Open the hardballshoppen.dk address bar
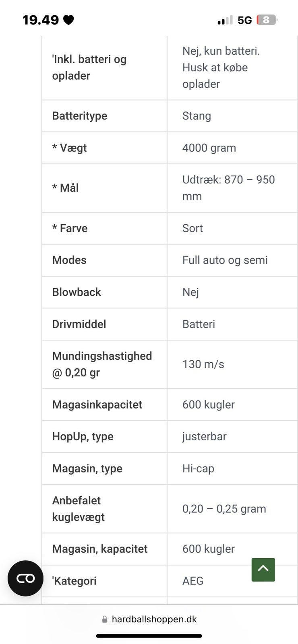This screenshot has width=298, height=644. [x=154, y=619]
